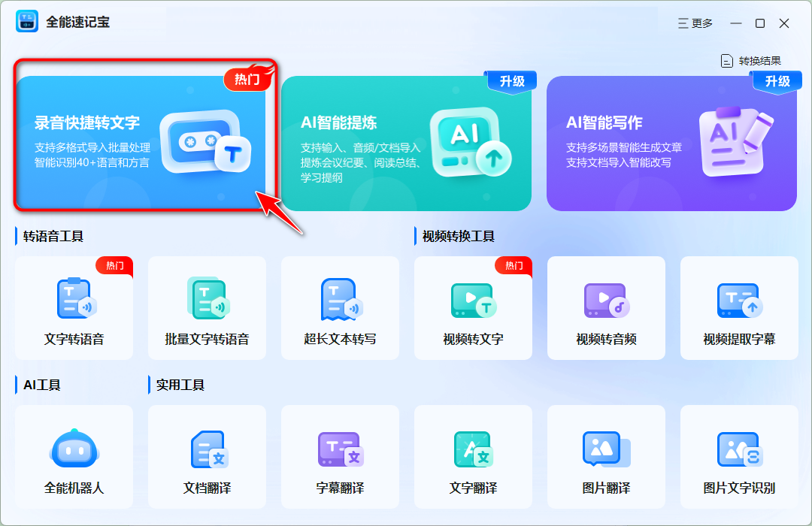Viewport: 812px width, 526px height.
Task: Click the 文档翻译 label
Action: (x=208, y=488)
